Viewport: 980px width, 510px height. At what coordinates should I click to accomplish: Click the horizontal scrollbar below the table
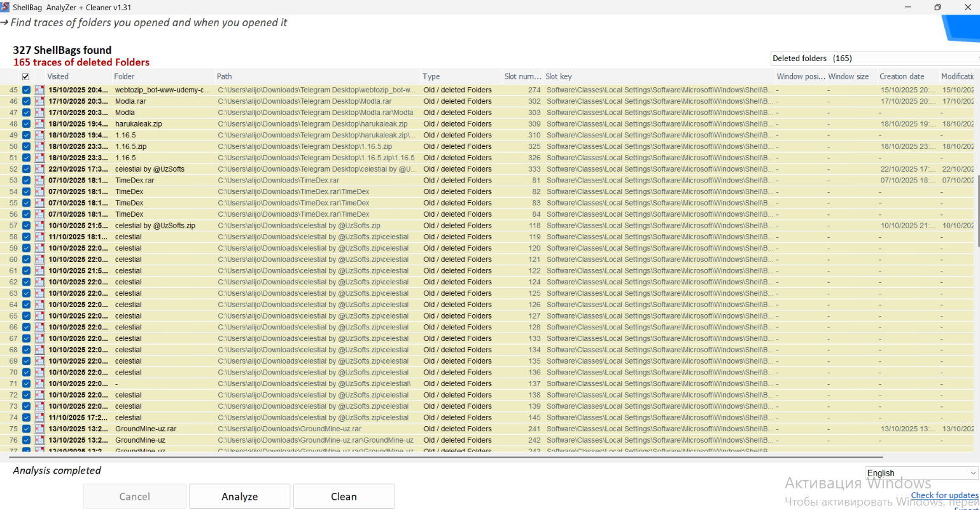(x=445, y=457)
